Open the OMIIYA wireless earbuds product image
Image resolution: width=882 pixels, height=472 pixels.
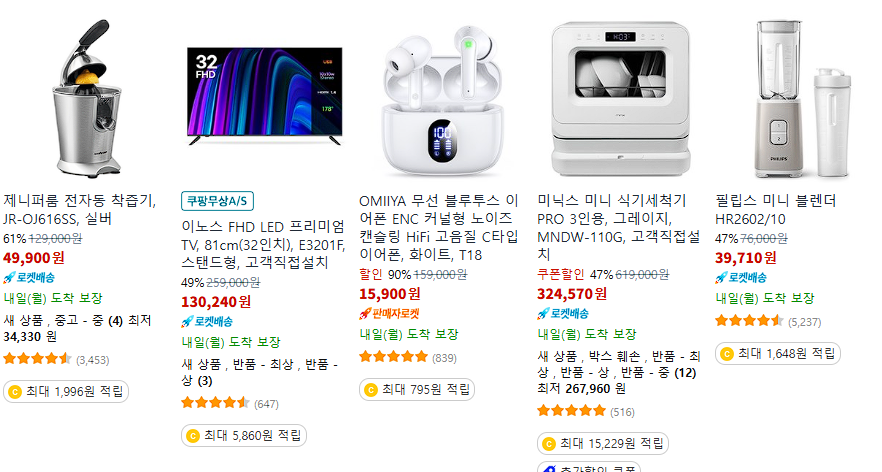click(x=442, y=100)
